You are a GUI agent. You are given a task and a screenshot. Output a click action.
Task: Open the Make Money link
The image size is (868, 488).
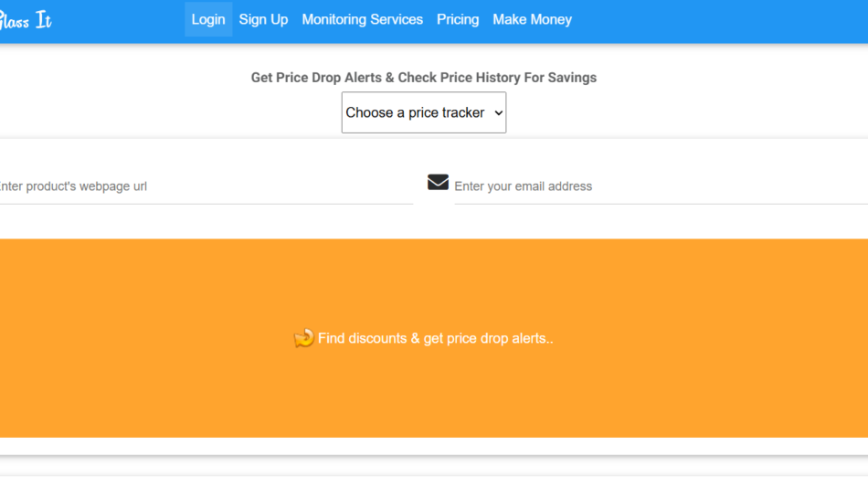(x=532, y=19)
